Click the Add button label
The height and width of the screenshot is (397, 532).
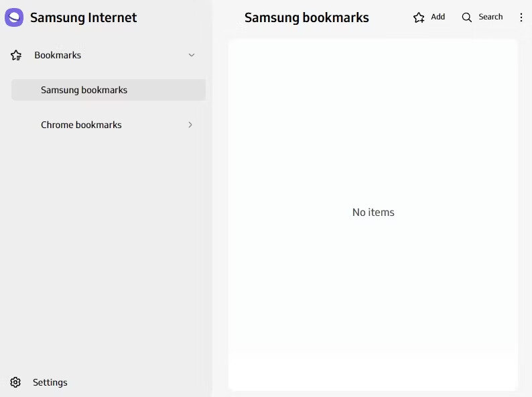coord(438,17)
